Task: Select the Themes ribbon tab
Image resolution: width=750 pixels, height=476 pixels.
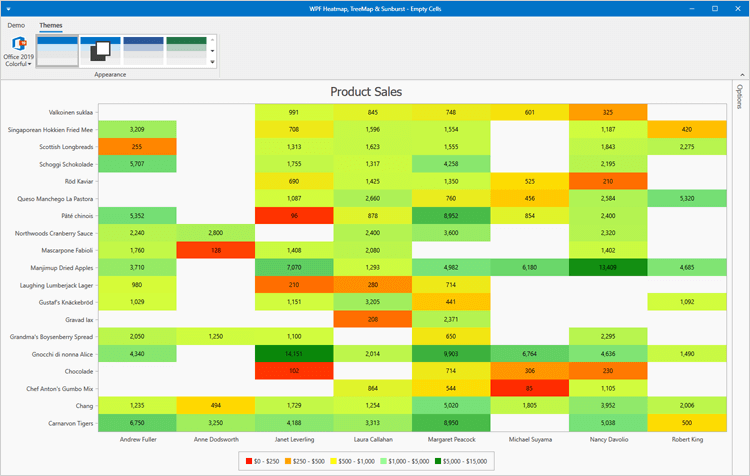Action: click(50, 24)
